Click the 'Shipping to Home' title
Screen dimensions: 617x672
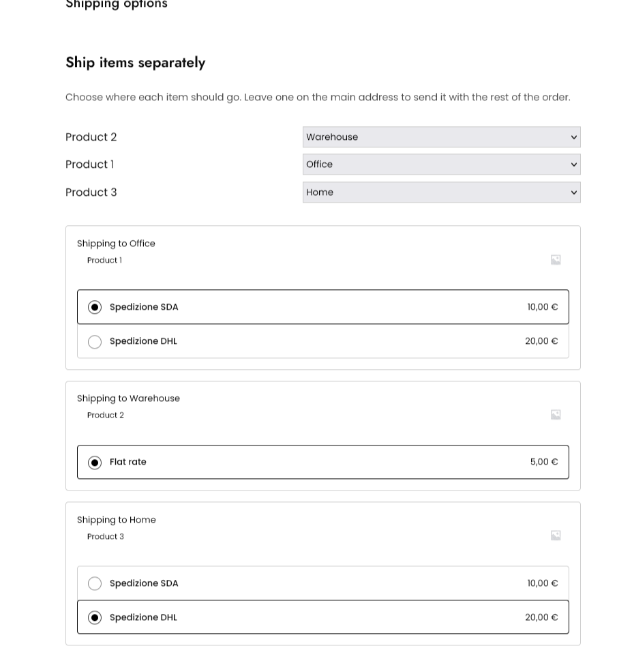pyautogui.click(x=117, y=520)
